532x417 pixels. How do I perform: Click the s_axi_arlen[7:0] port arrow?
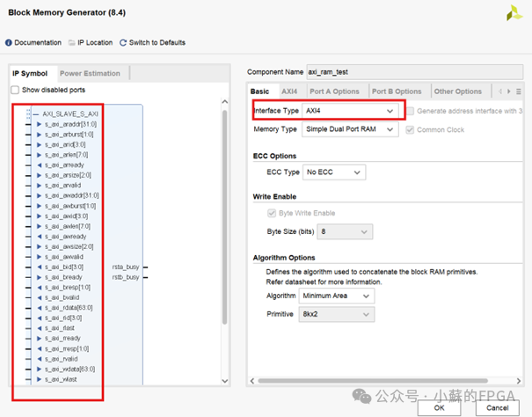coord(39,155)
